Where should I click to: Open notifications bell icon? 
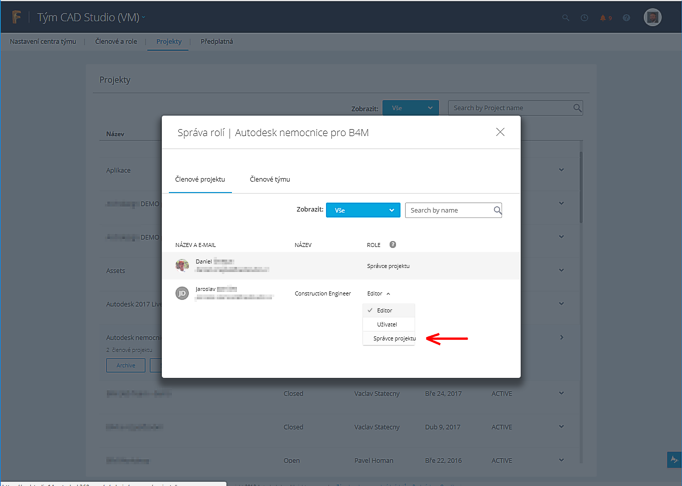pyautogui.click(x=604, y=18)
